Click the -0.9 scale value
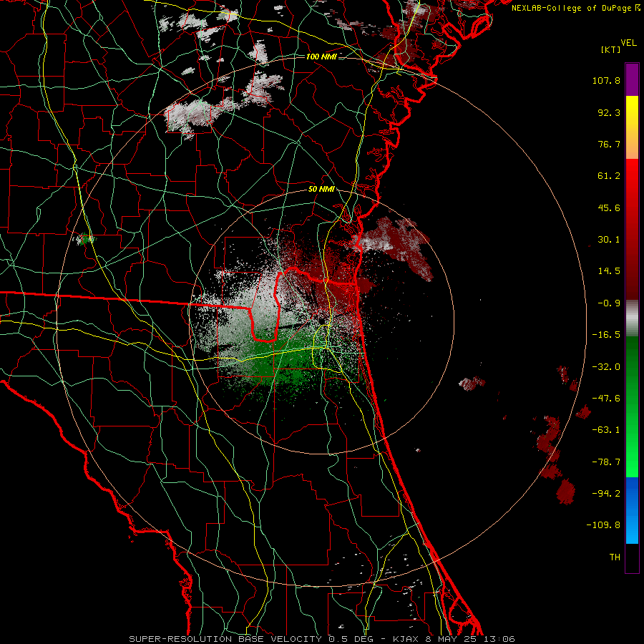644x644 pixels. 609,303
